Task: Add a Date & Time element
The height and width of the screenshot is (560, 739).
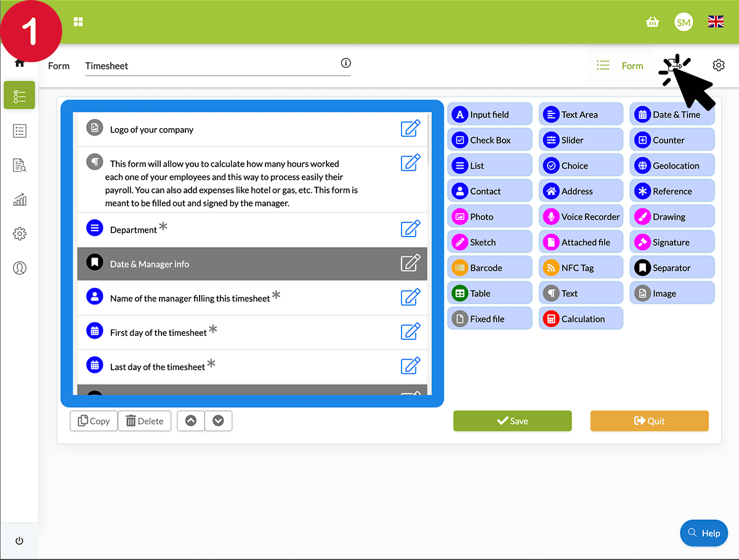Action: pos(672,115)
